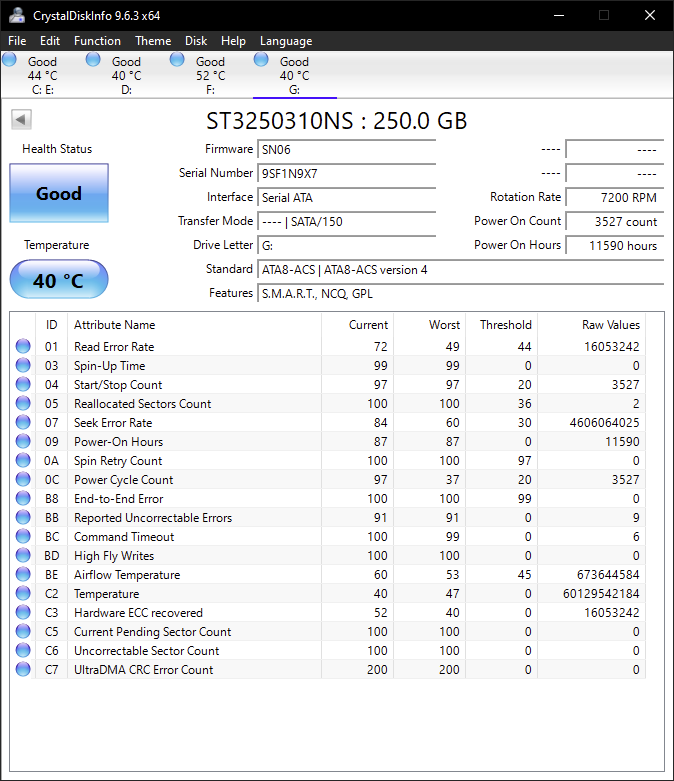
Task: Click the Transfer Mode field SATA/150
Action: click(347, 221)
